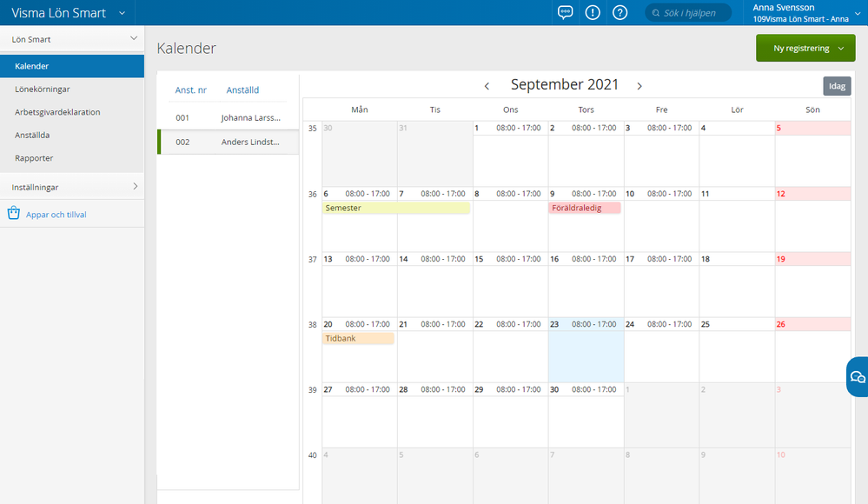The image size is (868, 504).
Task: Expand the Inställningar menu section
Action: 134,187
